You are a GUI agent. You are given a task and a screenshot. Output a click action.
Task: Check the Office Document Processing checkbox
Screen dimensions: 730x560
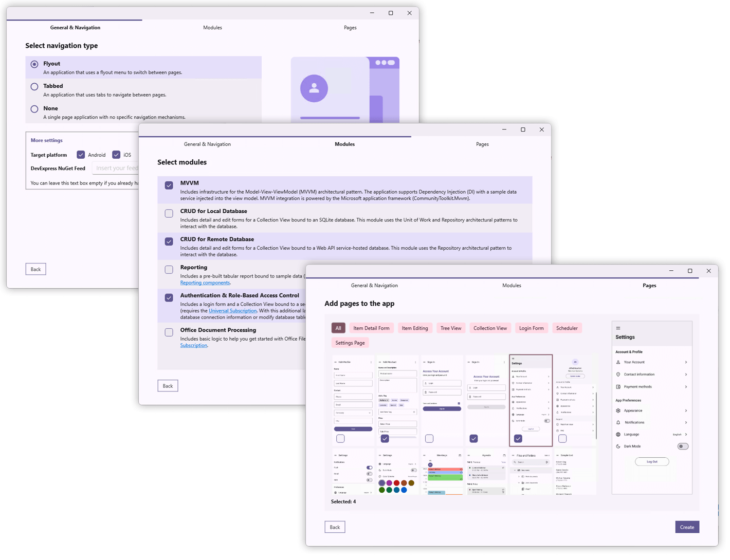169,332
